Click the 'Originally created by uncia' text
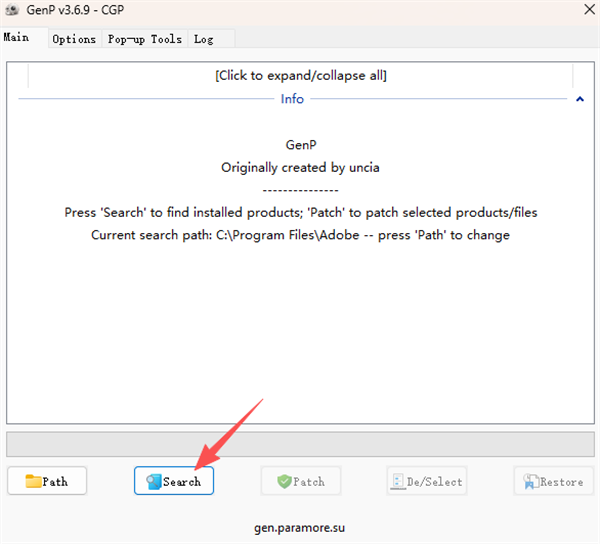600x544 pixels. click(x=300, y=168)
